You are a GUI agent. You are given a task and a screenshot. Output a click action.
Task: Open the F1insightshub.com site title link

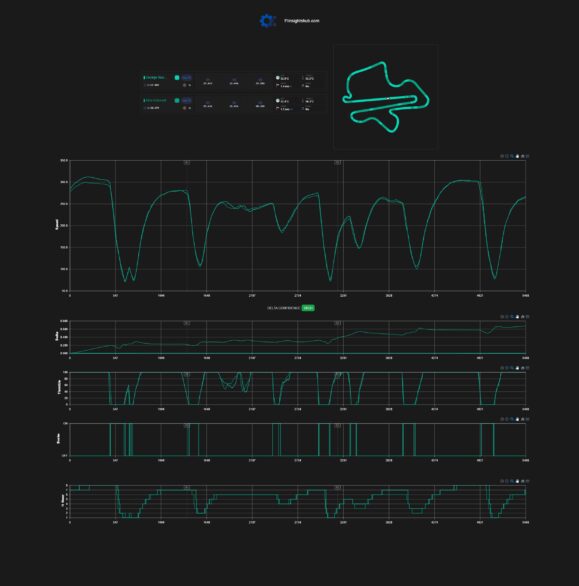click(x=302, y=21)
